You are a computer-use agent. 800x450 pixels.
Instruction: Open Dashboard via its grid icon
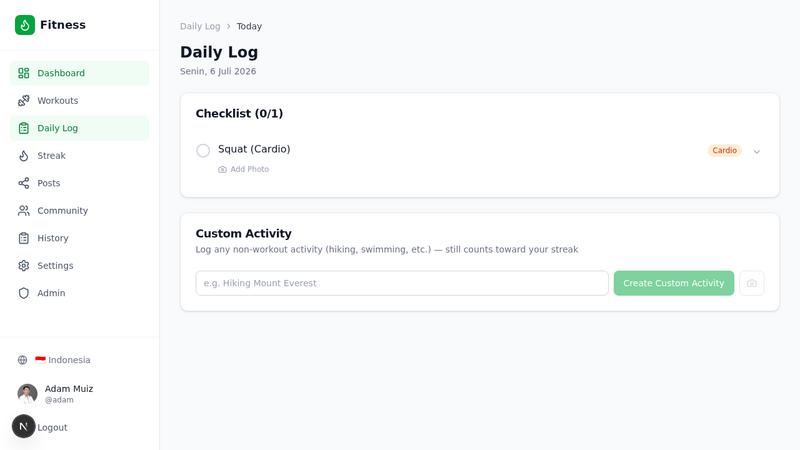coord(23,73)
